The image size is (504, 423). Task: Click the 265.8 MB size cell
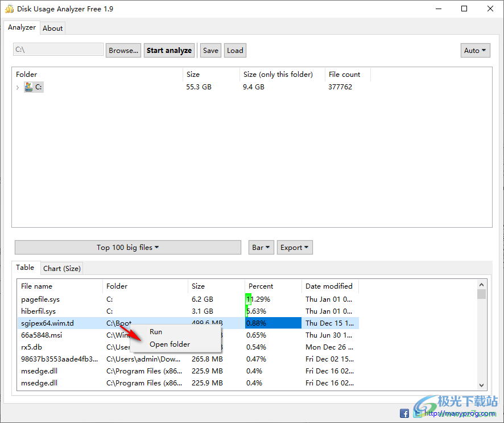(x=207, y=359)
